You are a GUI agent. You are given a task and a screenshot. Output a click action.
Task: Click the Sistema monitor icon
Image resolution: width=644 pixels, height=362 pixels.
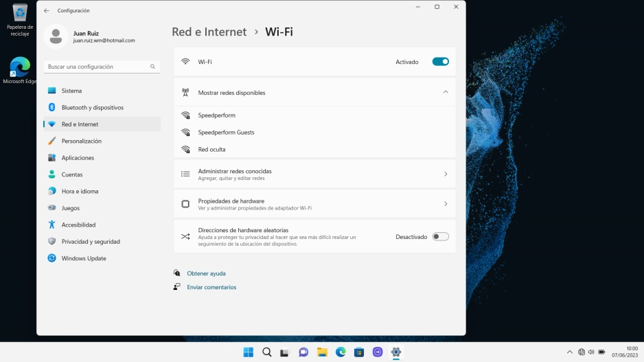(x=51, y=91)
